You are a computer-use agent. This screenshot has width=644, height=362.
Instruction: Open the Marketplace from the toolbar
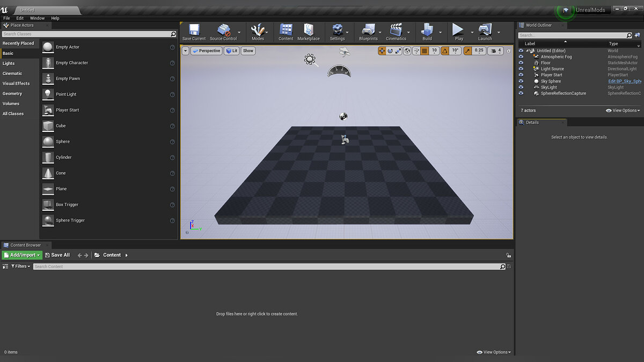(309, 32)
